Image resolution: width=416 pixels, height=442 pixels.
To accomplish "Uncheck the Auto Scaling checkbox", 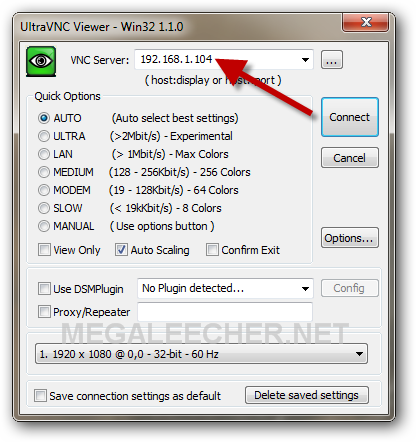I will pos(121,250).
